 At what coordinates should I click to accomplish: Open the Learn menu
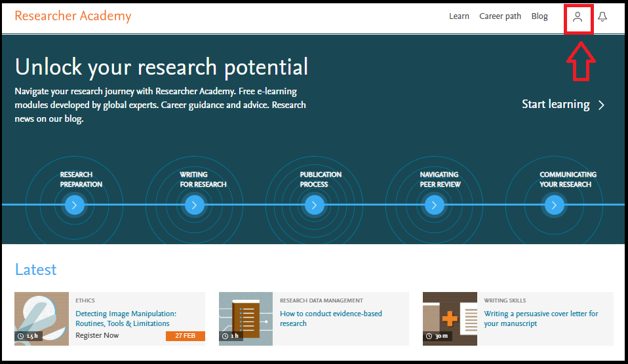[x=459, y=16]
